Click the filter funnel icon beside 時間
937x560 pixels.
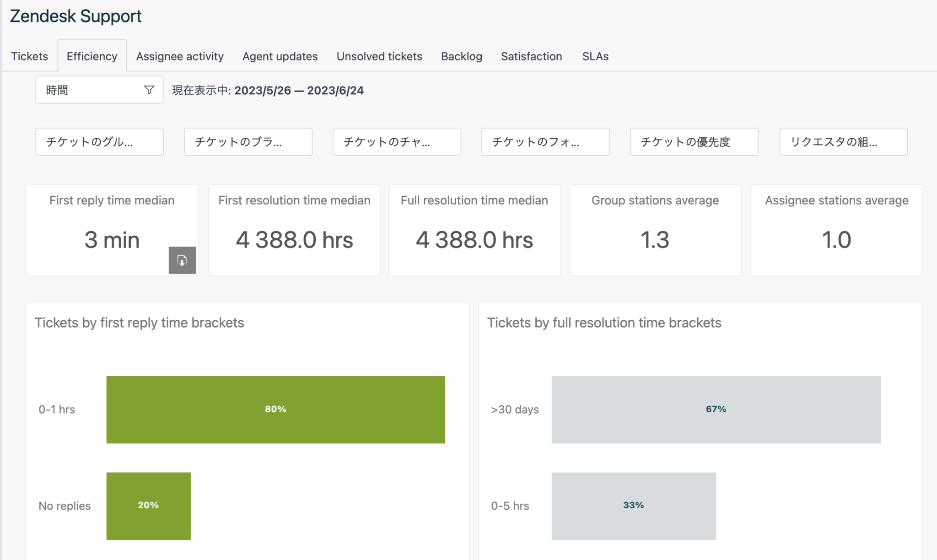click(x=149, y=90)
